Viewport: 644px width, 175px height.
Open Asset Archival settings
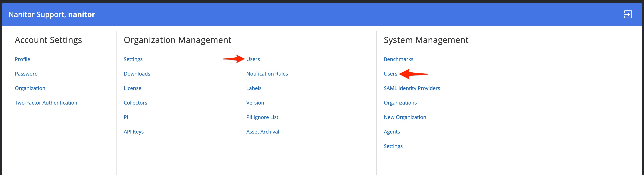[262, 132]
